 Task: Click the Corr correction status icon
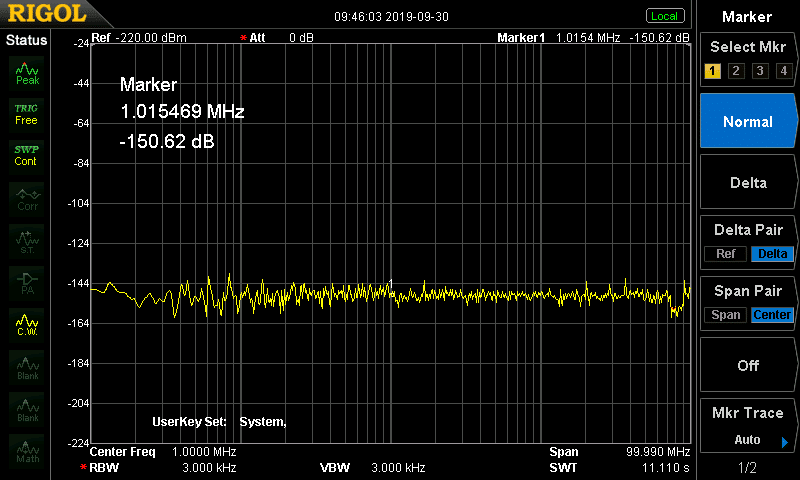27,199
